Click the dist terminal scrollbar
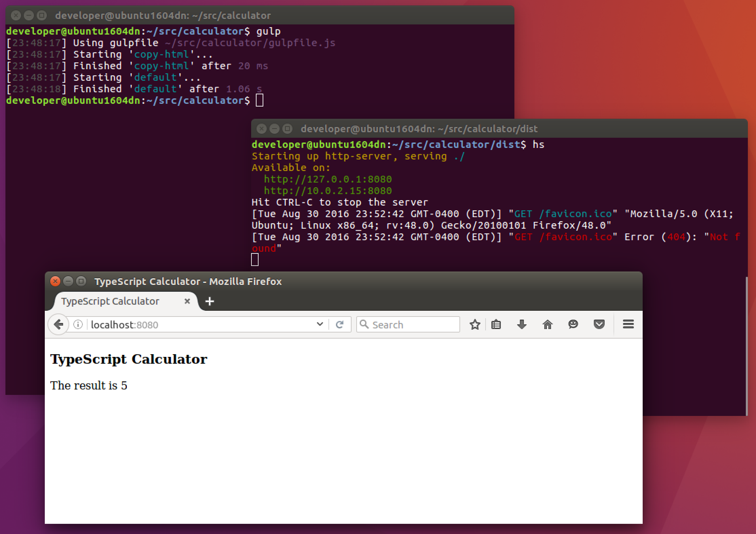 pyautogui.click(x=746, y=346)
